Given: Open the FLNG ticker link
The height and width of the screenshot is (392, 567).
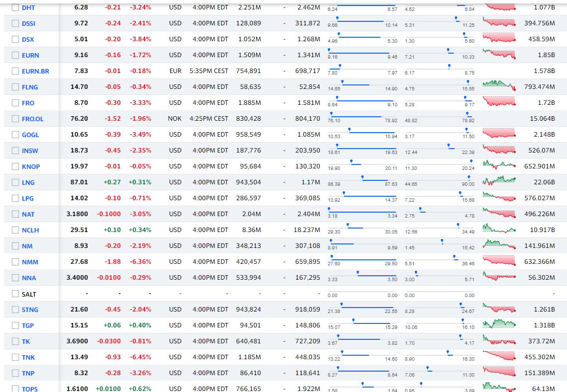Looking at the screenshot, I should point(30,87).
